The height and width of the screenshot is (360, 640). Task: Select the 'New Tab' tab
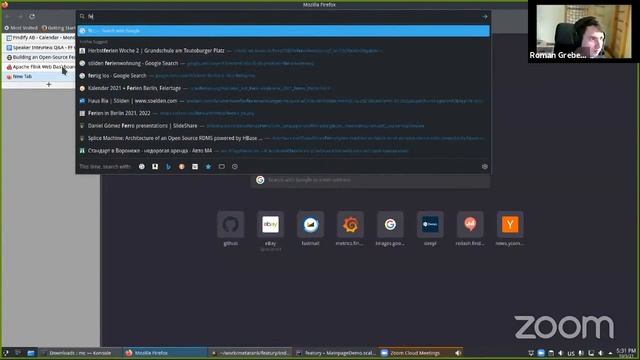pyautogui.click(x=40, y=76)
